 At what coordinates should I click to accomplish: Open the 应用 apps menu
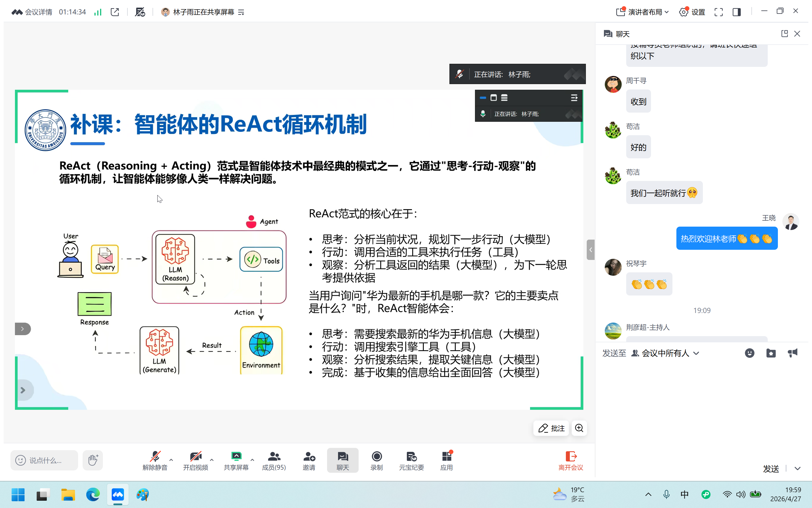[x=447, y=460]
